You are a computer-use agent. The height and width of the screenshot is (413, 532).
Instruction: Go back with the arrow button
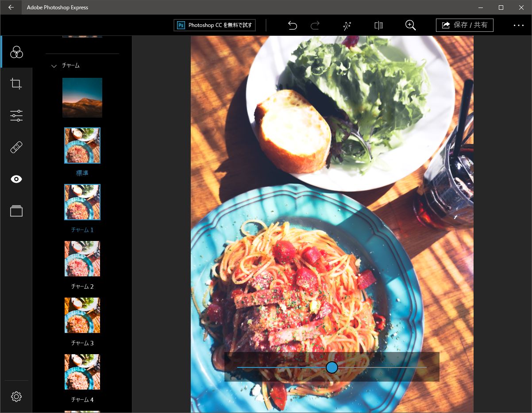coord(11,8)
